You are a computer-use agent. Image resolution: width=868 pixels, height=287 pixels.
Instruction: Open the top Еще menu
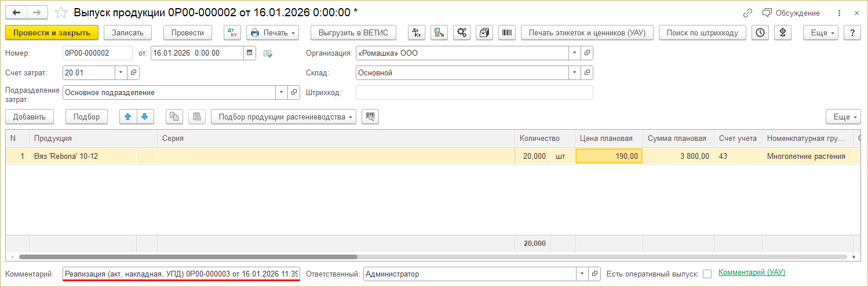(821, 33)
